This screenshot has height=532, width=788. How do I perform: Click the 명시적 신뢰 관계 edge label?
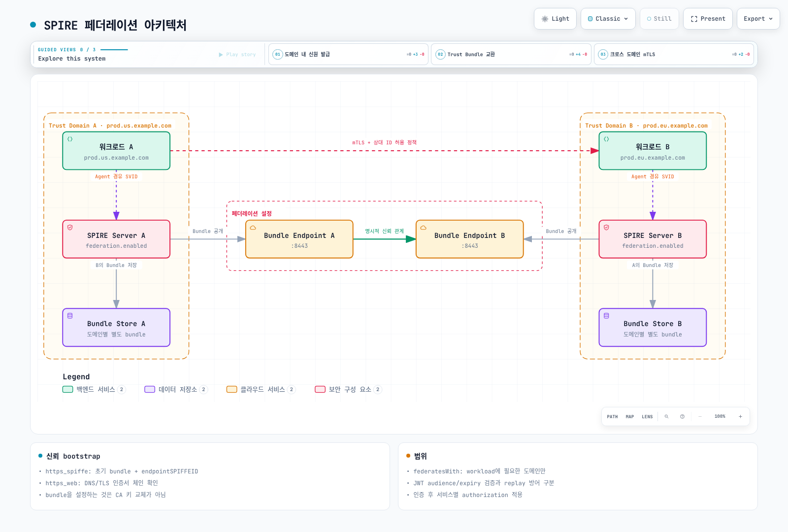tap(384, 231)
